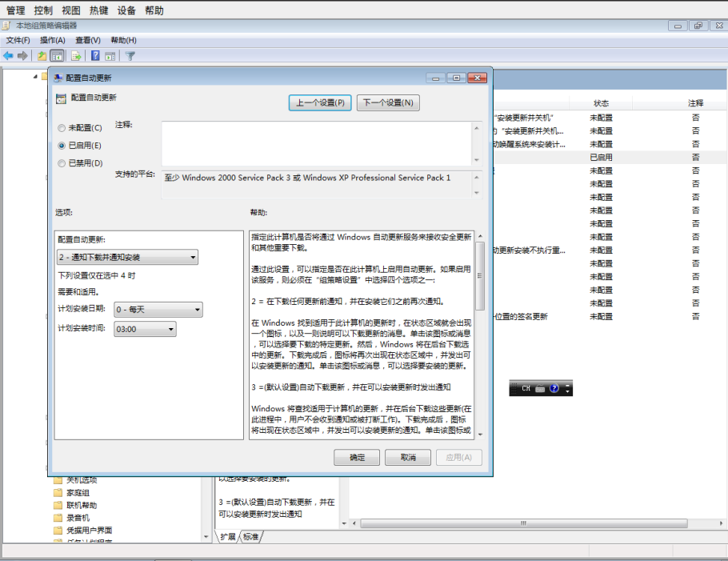
Task: Click the policy row ending 位置的签名更新
Action: (x=610, y=317)
